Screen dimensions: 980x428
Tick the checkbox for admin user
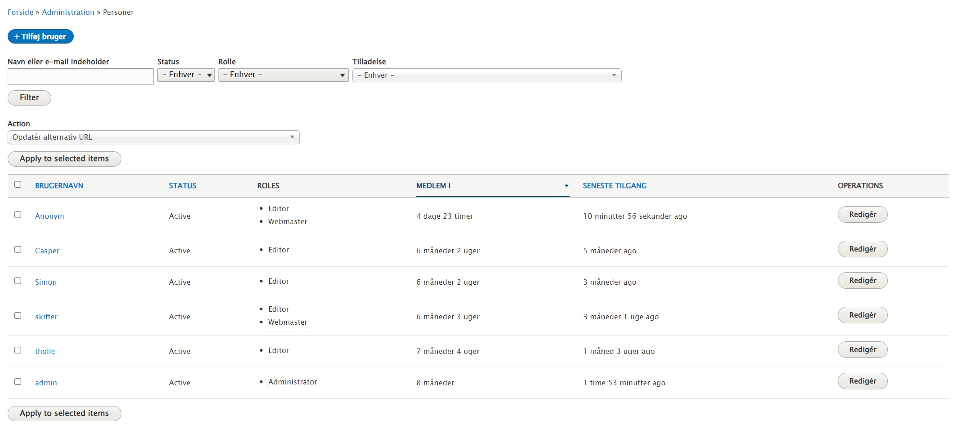[18, 382]
